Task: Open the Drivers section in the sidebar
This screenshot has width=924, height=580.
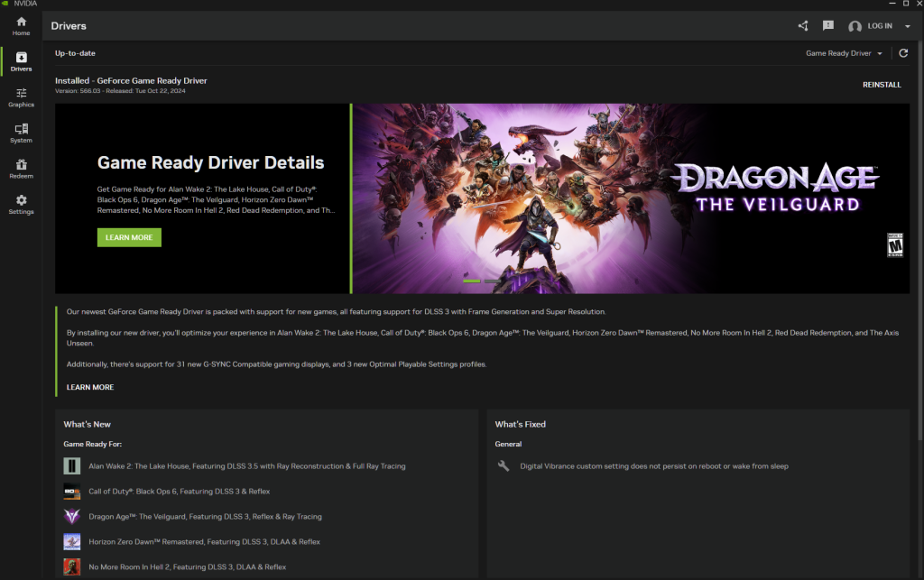Action: [21, 61]
